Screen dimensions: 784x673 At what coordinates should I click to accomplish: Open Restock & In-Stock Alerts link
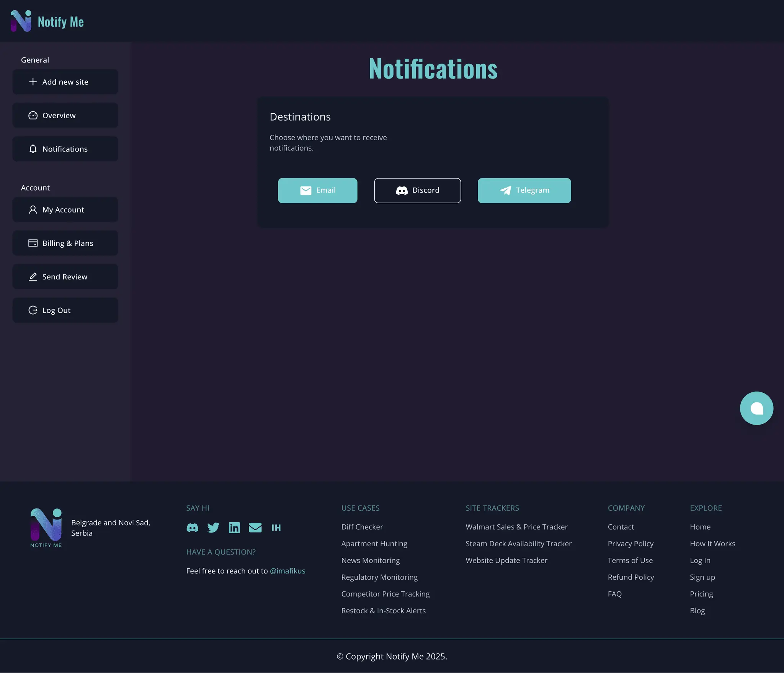click(384, 611)
